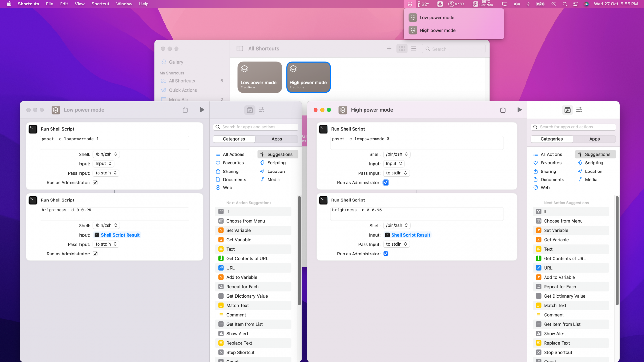Toggle Run as Administrator in Low power mode brightness script
This screenshot has height=362, width=644.
95,253
